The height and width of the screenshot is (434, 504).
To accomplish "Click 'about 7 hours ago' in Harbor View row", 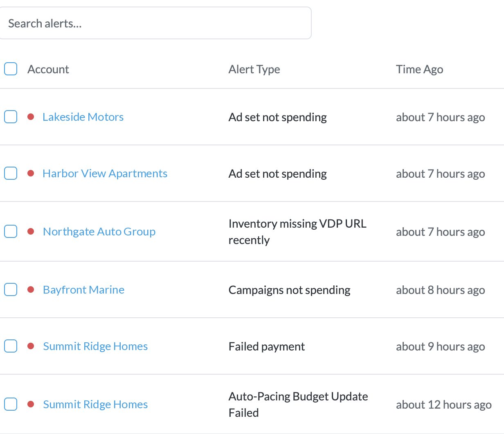I will click(440, 174).
